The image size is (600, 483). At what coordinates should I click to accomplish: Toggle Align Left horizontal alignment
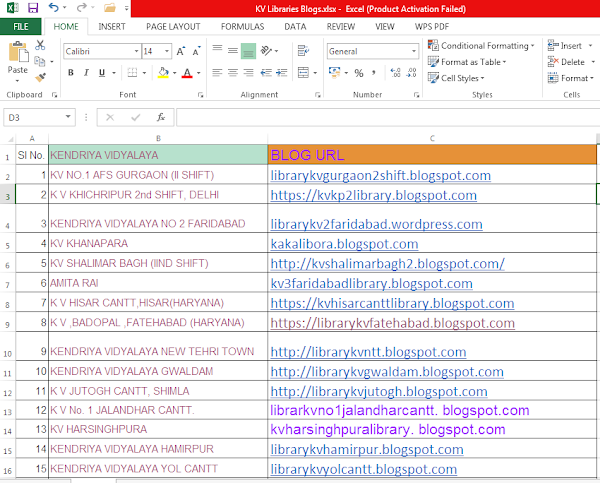(x=217, y=73)
